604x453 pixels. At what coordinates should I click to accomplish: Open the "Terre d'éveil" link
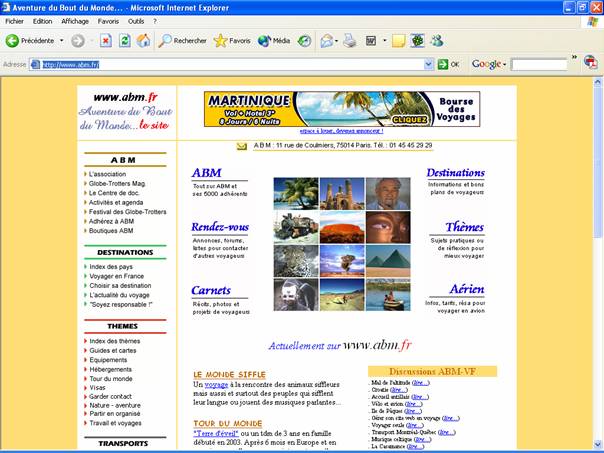pyautogui.click(x=215, y=433)
